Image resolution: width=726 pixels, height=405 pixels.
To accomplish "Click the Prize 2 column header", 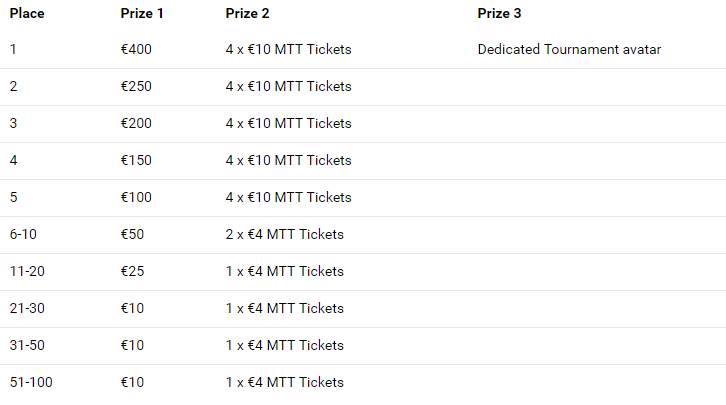I will coord(247,13).
